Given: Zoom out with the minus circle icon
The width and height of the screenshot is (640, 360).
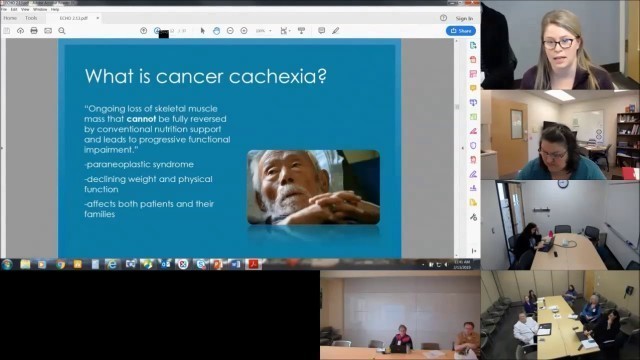Looking at the screenshot, I should coord(230,31).
